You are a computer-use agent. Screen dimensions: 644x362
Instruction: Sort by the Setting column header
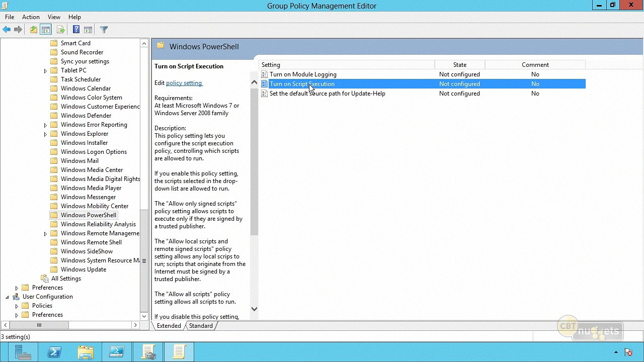347,65
